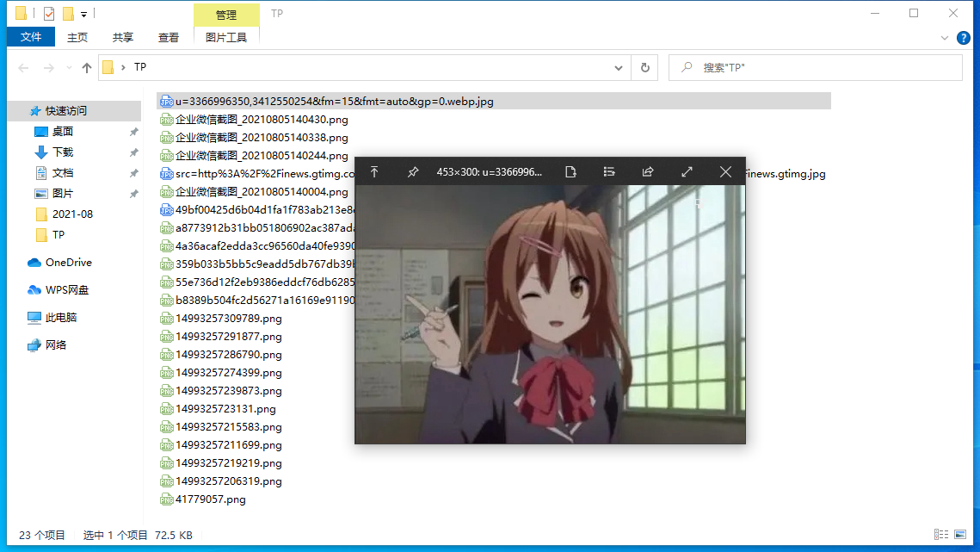Open recent locations dropdown arrow

coord(69,67)
